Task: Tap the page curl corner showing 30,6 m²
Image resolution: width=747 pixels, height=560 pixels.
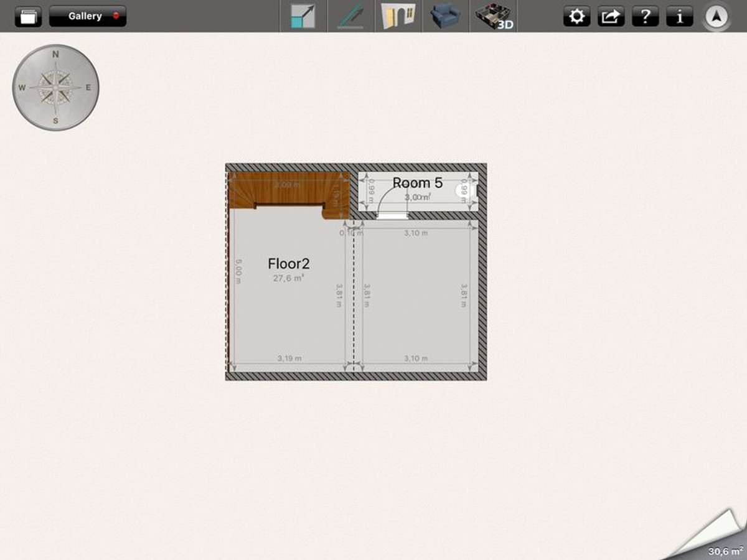Action: 716,538
